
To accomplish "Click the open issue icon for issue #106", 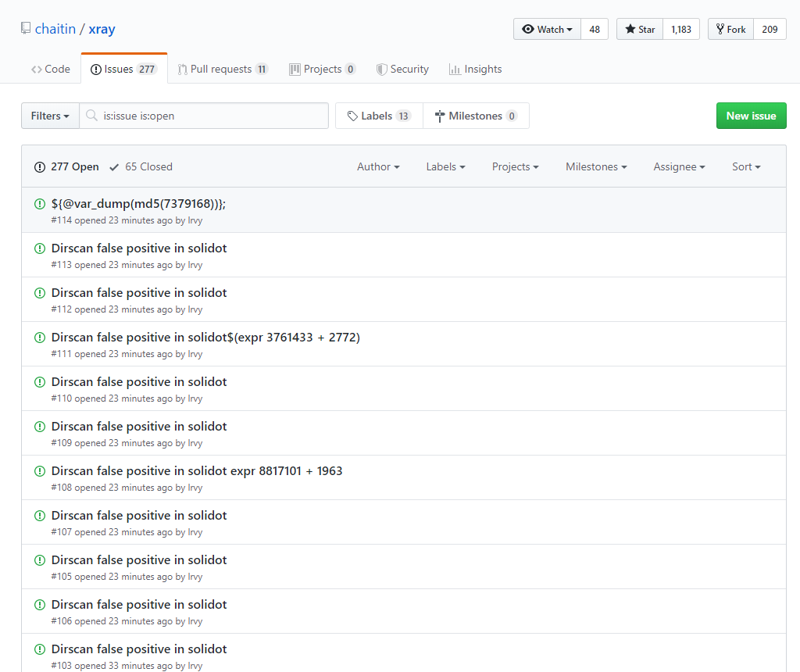I will coord(40,605).
